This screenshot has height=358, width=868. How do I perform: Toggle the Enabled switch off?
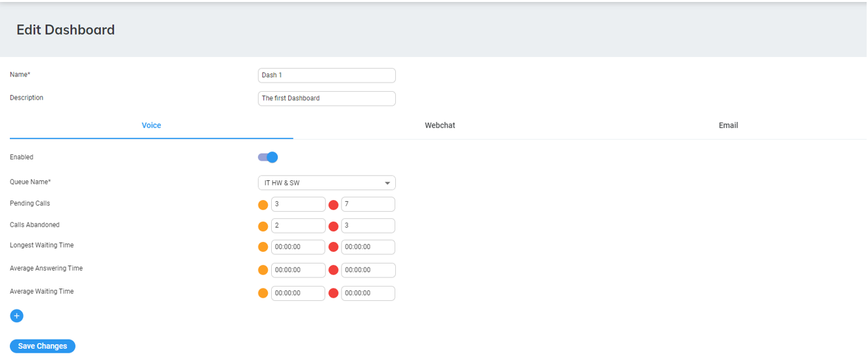[x=268, y=157]
